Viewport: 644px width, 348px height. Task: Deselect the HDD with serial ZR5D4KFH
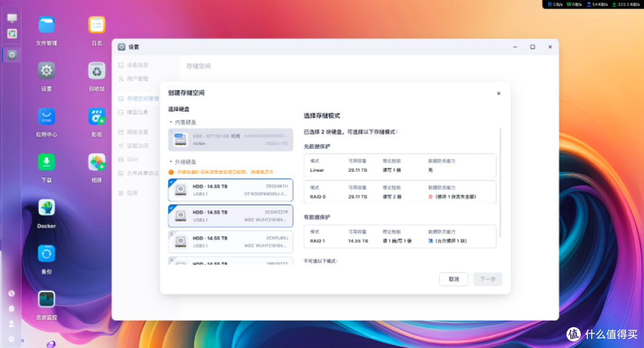pyautogui.click(x=230, y=190)
